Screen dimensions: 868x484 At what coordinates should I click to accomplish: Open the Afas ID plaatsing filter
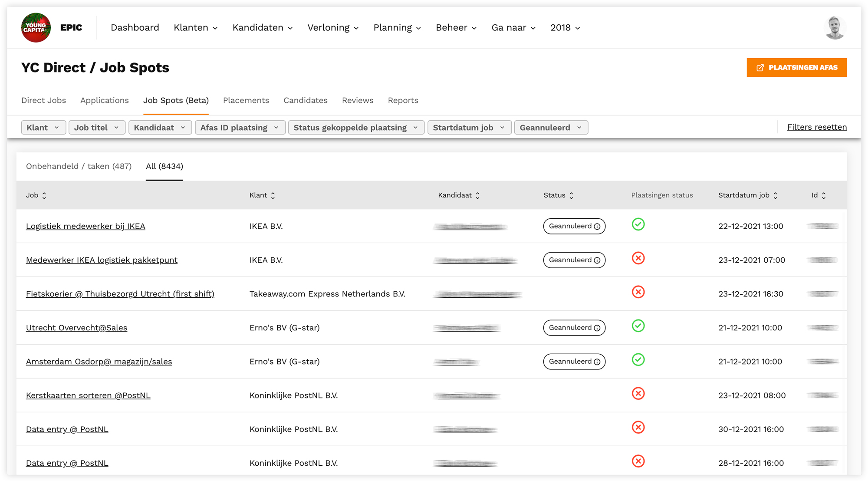(x=240, y=128)
